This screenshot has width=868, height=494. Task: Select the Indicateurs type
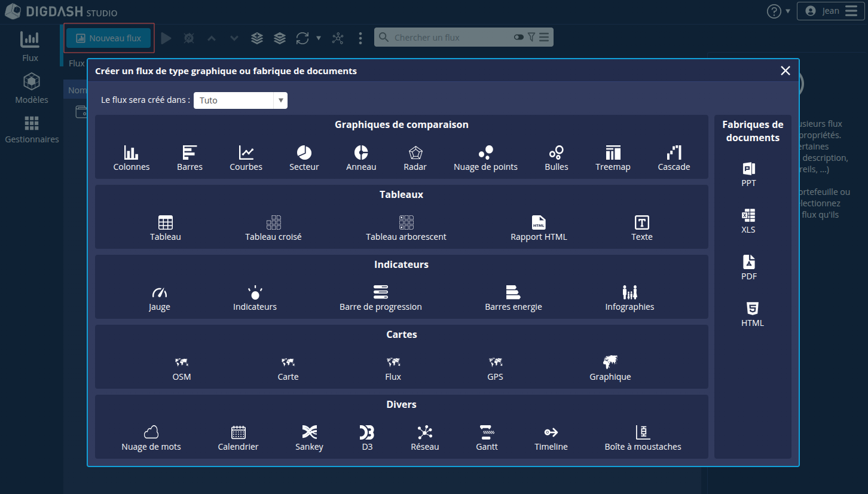(x=255, y=298)
